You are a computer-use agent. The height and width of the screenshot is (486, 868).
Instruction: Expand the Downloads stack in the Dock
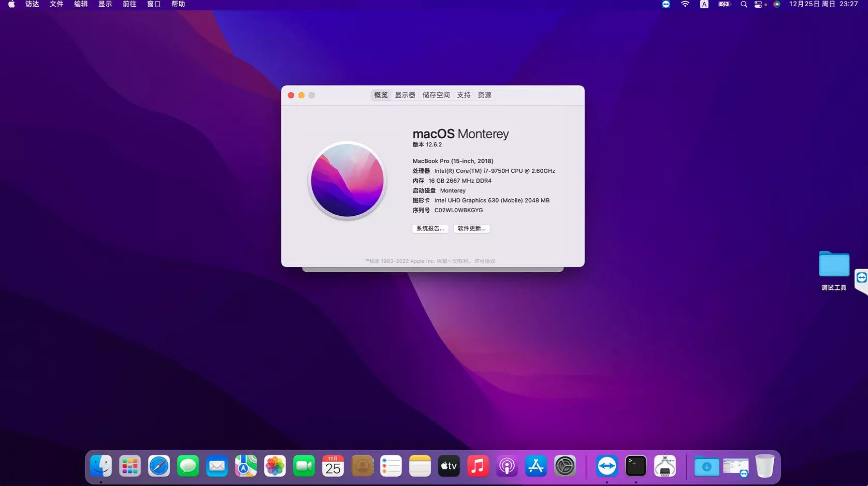coord(706,466)
